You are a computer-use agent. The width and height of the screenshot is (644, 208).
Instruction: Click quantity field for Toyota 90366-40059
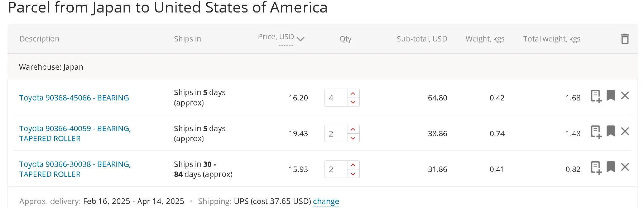336,133
